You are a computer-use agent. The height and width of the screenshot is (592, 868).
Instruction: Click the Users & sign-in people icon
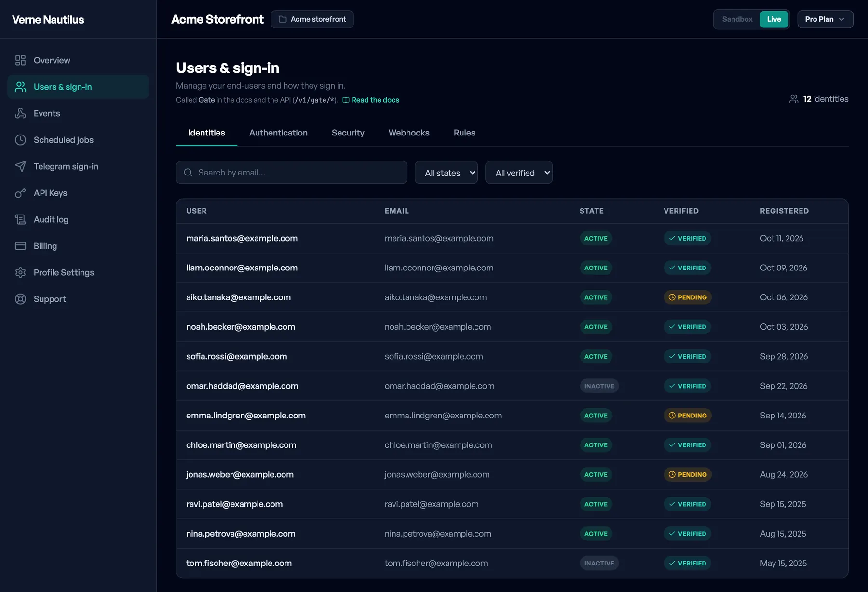point(20,87)
